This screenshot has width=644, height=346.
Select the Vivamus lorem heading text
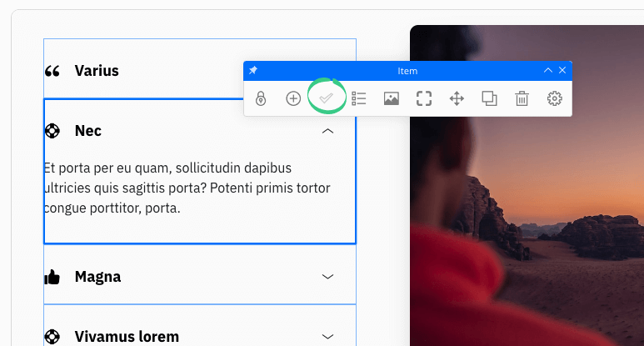pos(127,337)
